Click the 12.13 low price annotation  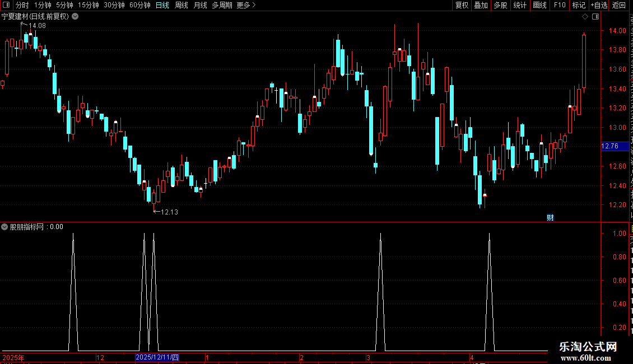(x=169, y=212)
